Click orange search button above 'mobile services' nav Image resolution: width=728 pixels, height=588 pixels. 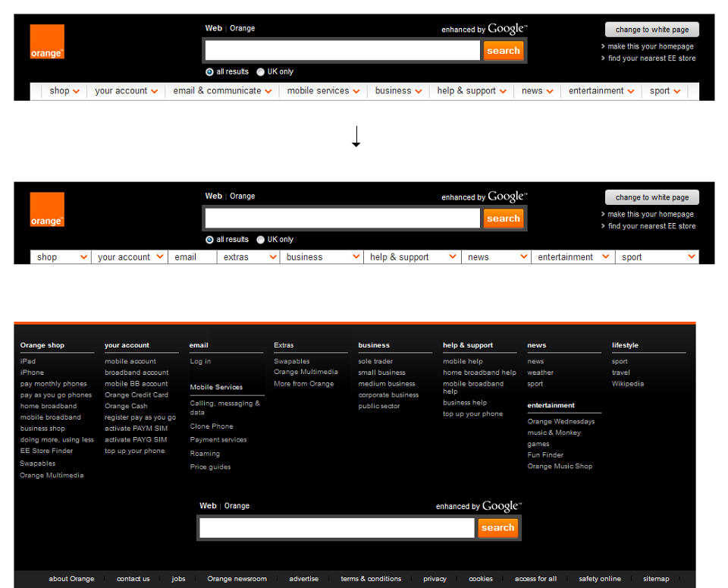point(504,51)
